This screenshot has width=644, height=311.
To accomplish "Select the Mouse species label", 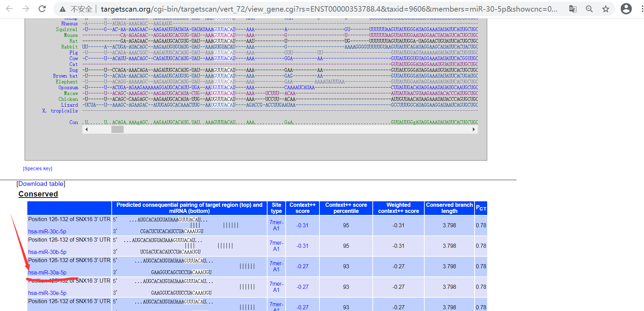I will click(x=71, y=35).
